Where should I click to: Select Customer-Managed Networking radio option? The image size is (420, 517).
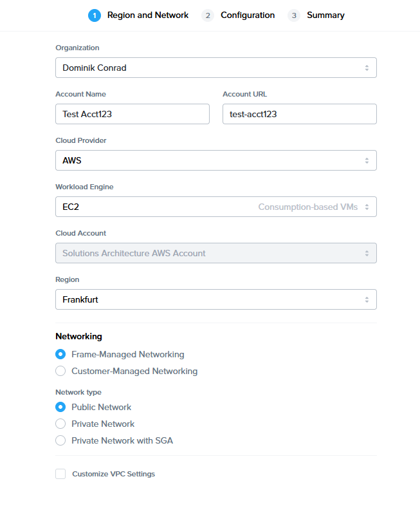60,371
